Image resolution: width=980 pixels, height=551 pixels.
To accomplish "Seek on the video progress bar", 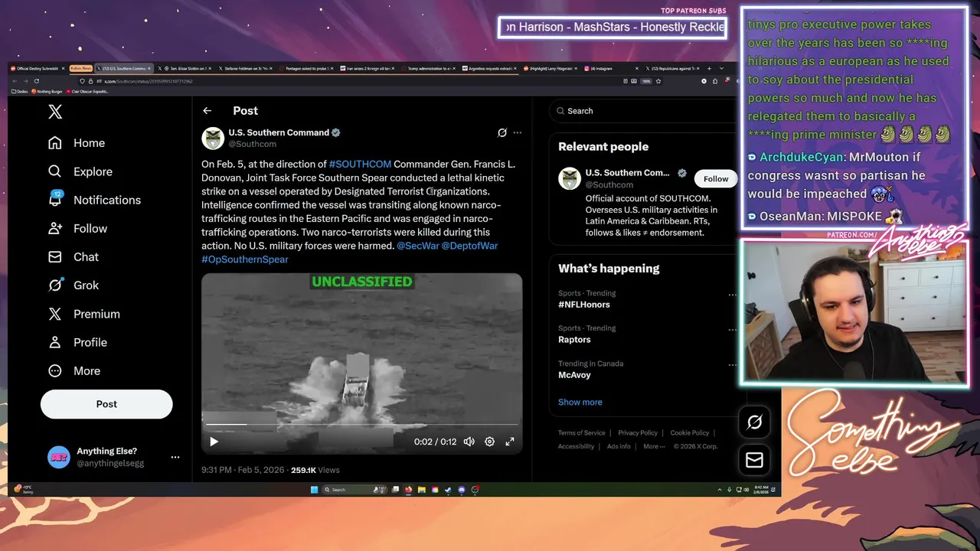I will click(x=362, y=425).
